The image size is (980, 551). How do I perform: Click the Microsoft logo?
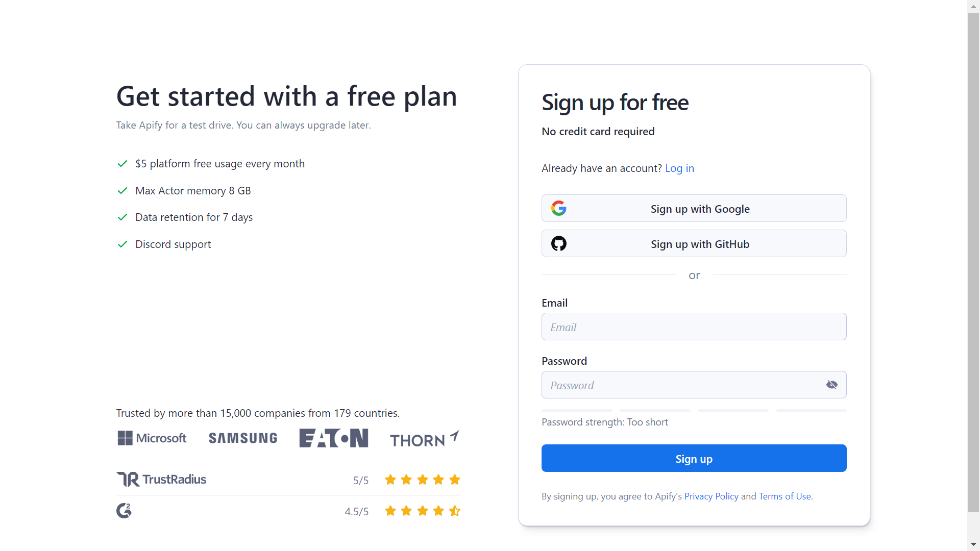[x=152, y=438]
